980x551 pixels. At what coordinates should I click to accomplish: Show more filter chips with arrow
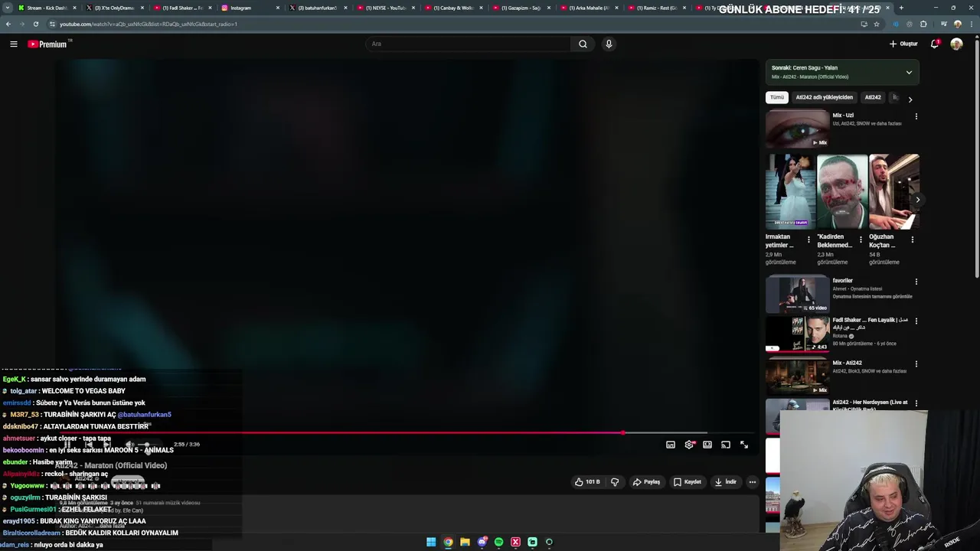point(910,99)
